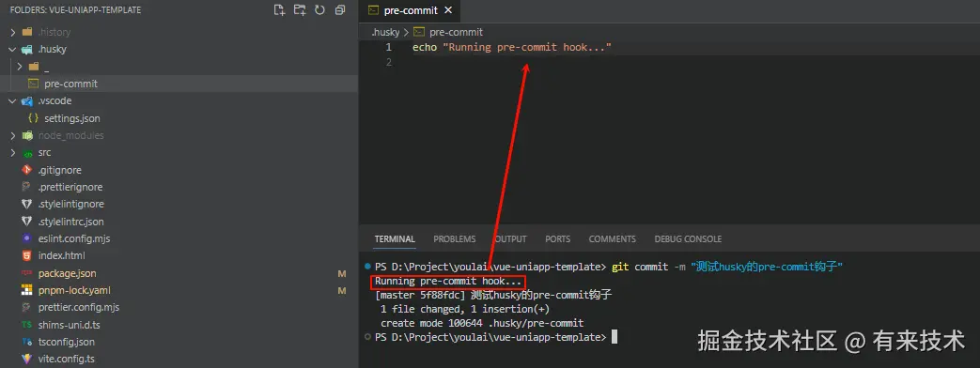Click the tsconfig icon beside tsconfig.json
The width and height of the screenshot is (980, 368).
click(26, 342)
